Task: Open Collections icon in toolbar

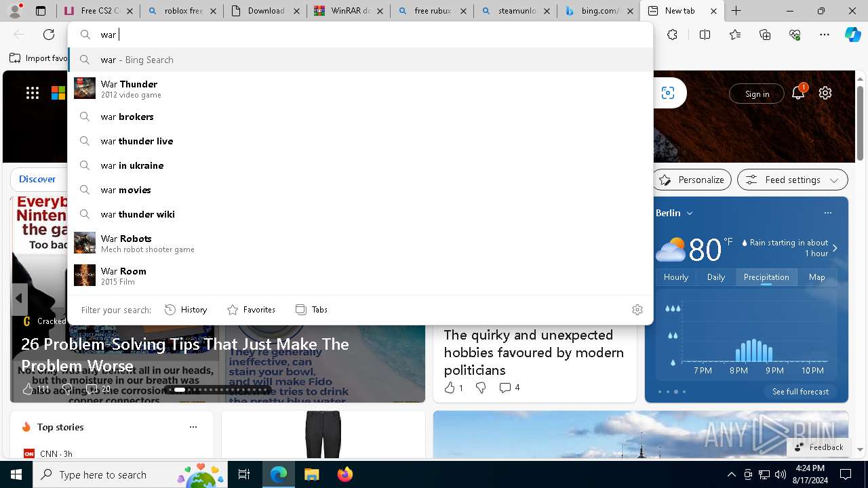Action: click(765, 35)
